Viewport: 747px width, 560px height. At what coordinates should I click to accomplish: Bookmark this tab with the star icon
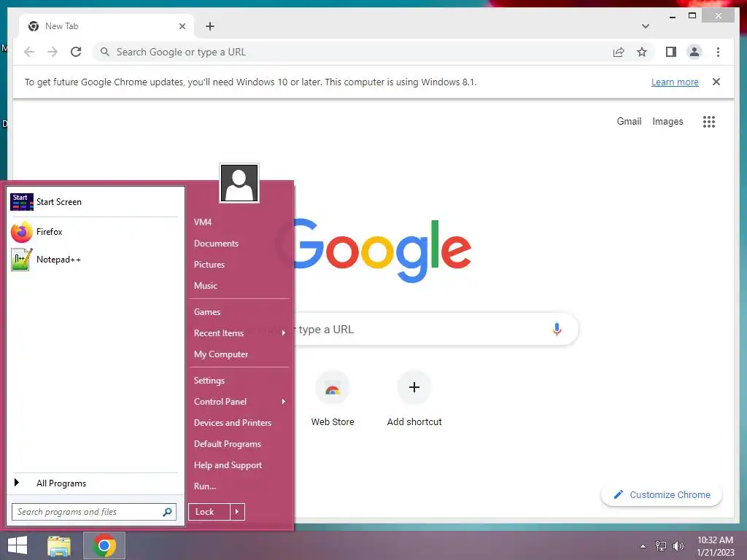pos(642,52)
